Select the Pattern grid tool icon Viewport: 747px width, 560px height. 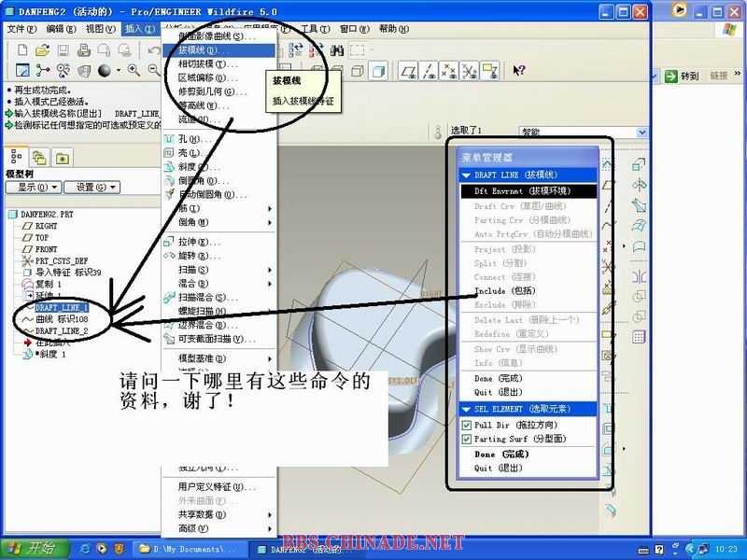pos(639,337)
